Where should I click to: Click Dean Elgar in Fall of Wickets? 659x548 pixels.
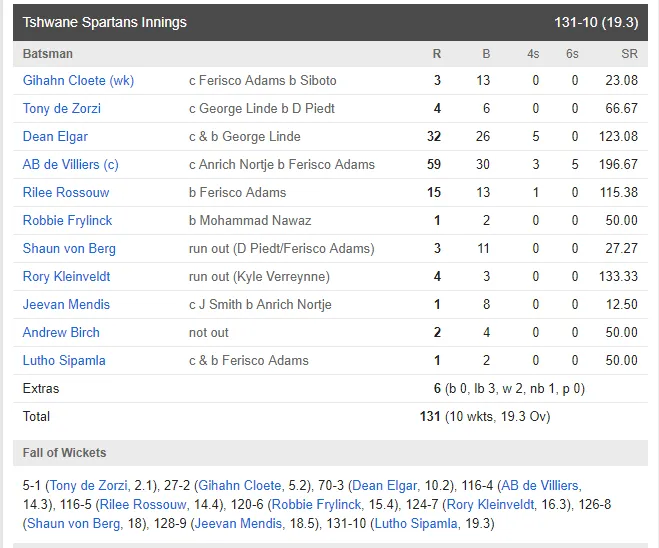point(385,485)
